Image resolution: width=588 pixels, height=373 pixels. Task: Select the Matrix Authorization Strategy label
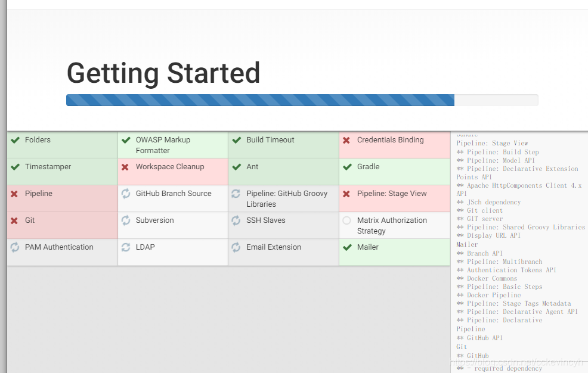pos(392,226)
